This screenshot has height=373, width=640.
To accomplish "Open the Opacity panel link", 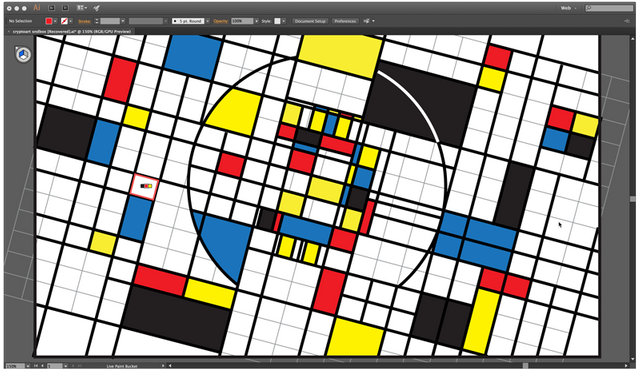I will point(220,21).
